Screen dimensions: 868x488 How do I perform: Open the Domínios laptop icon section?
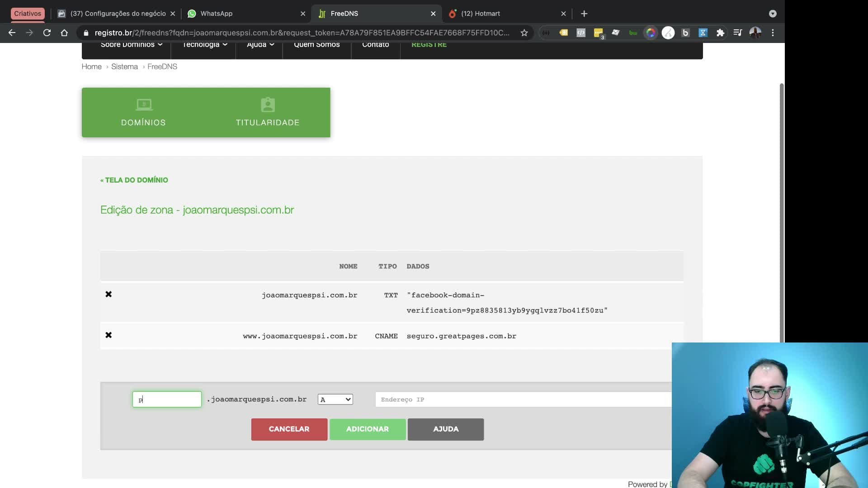(143, 113)
